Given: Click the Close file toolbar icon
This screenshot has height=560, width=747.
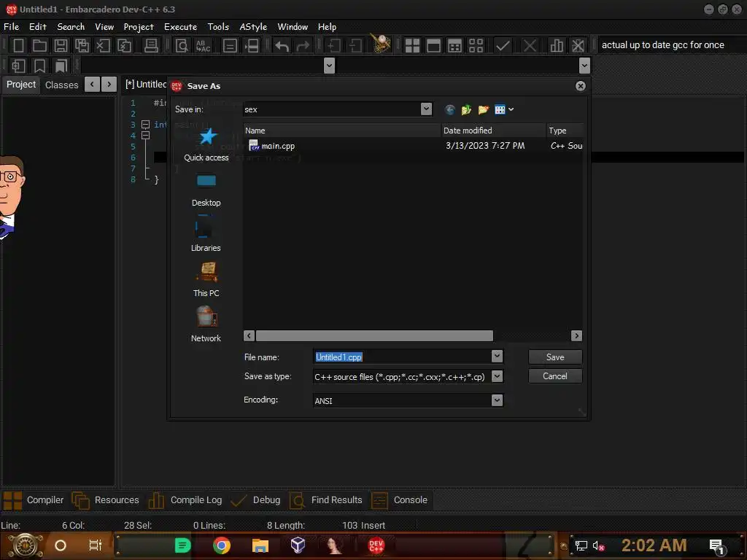Looking at the screenshot, I should (103, 46).
